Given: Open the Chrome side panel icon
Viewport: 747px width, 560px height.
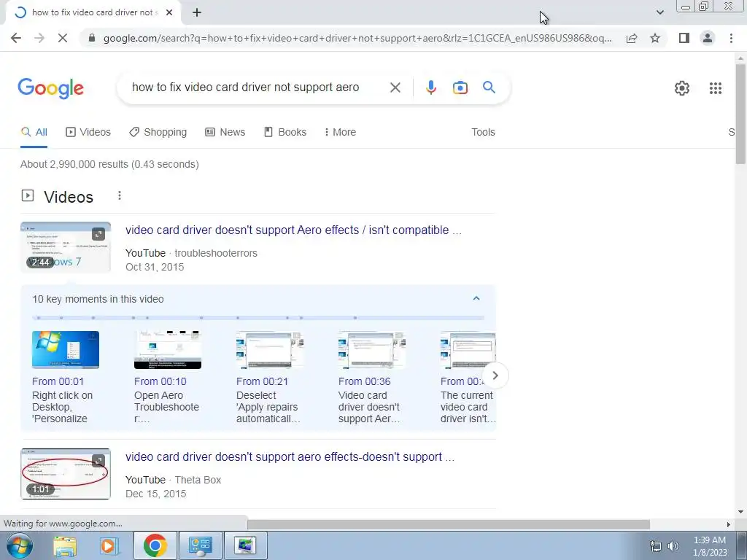Looking at the screenshot, I should 684,38.
